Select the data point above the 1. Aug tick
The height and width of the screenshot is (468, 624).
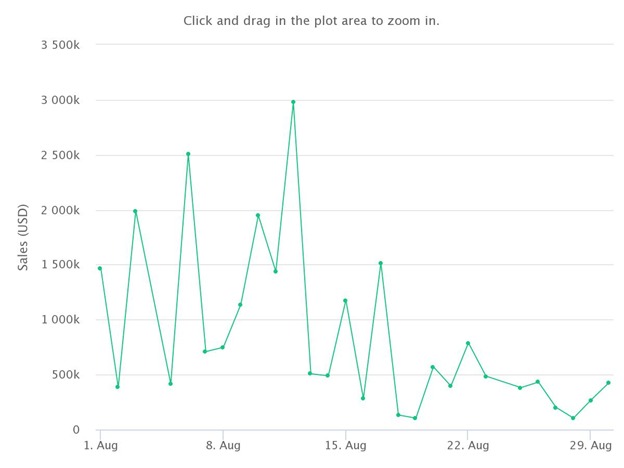(x=100, y=269)
